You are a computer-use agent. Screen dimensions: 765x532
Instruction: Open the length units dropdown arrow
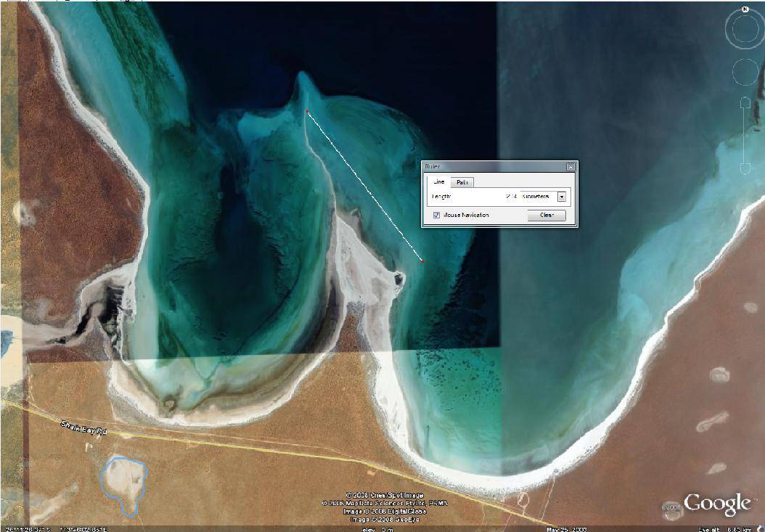click(x=561, y=197)
